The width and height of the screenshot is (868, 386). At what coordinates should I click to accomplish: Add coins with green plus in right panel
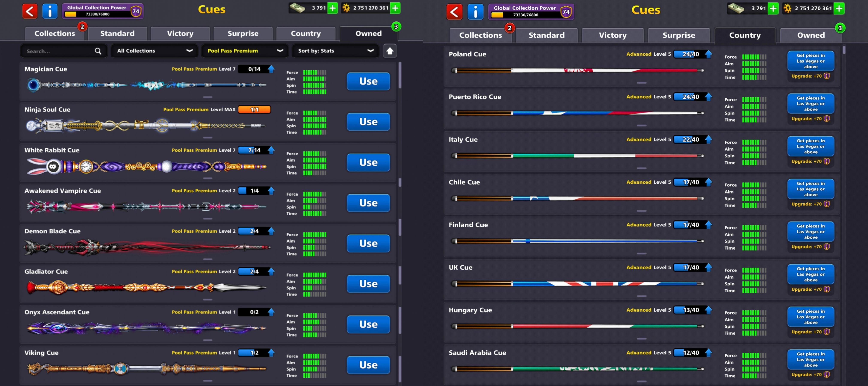pyautogui.click(x=839, y=8)
